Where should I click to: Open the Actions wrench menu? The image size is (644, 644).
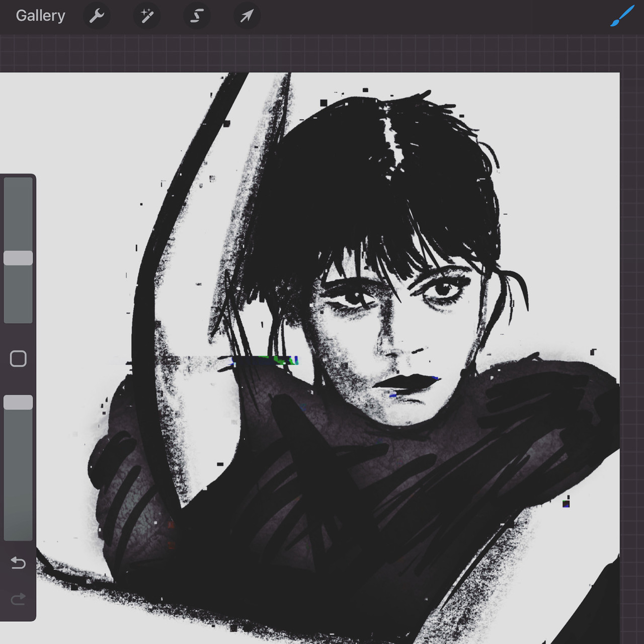[96, 16]
